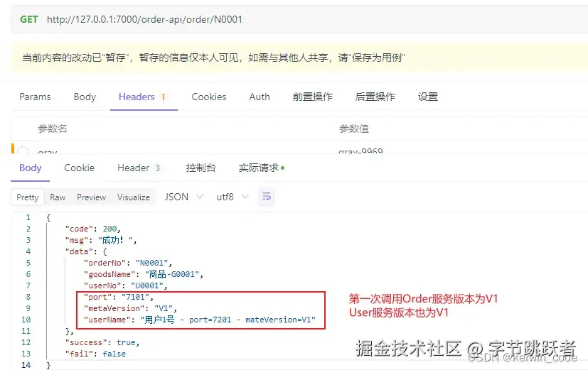
Task: Click the "success": true line
Action: 102,342
